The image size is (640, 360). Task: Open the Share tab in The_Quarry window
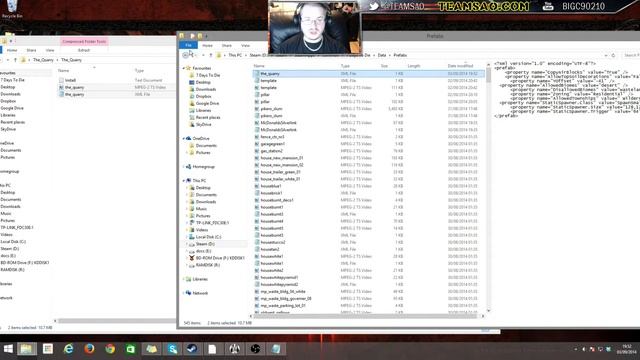point(31,50)
